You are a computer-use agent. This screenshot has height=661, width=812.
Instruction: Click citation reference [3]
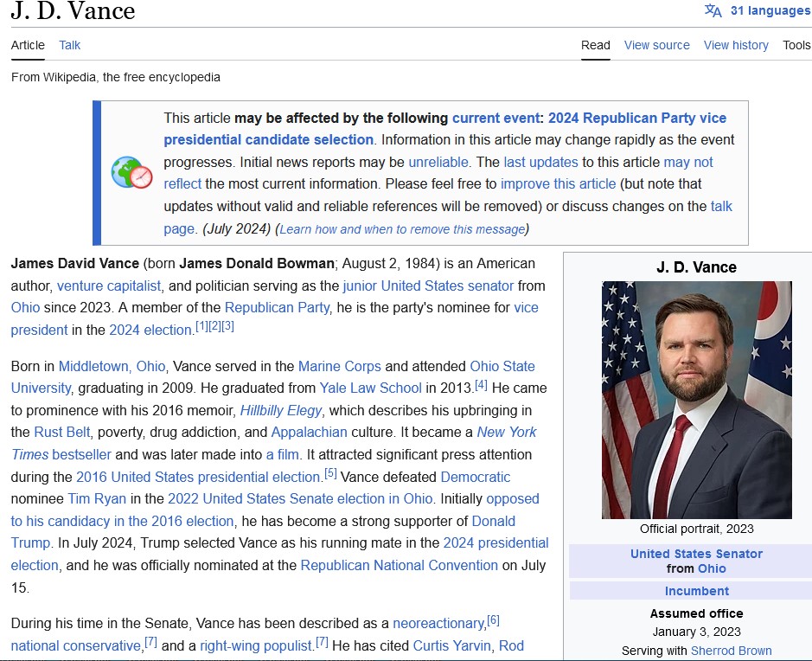pos(227,326)
